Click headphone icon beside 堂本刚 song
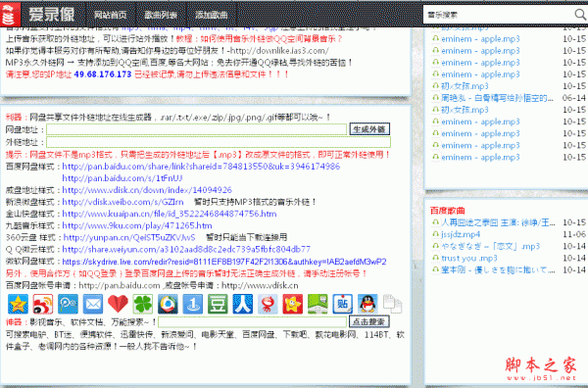The width and height of the screenshot is (588, 388). tap(435, 269)
